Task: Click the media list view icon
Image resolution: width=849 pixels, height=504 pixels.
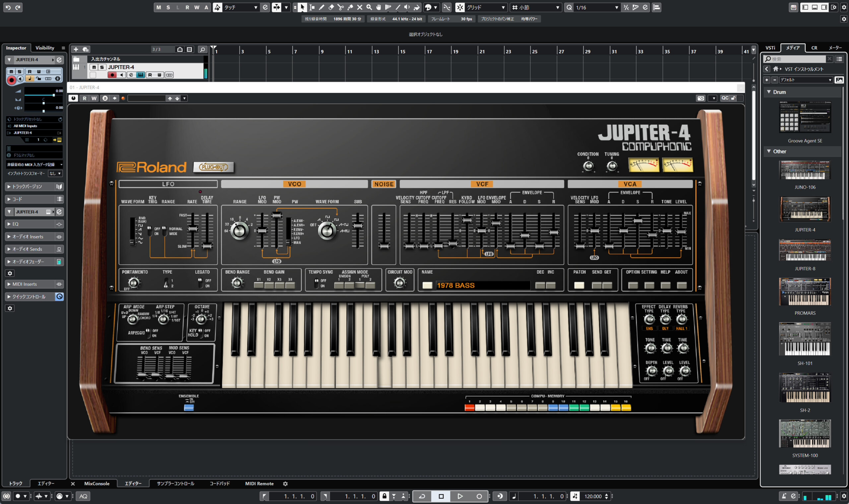Action: point(839,59)
